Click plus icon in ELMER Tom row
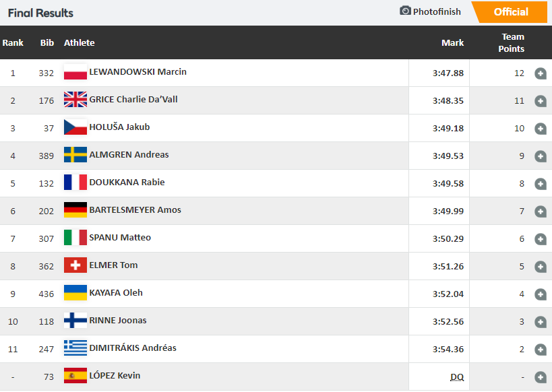 [x=541, y=267]
